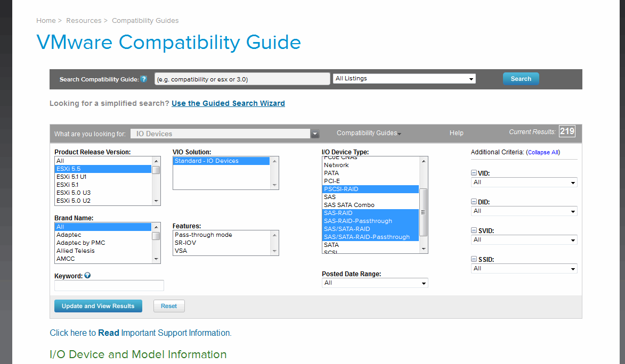Select SAS-RAID-Passthrough device type
The width and height of the screenshot is (625, 364).
click(370, 221)
